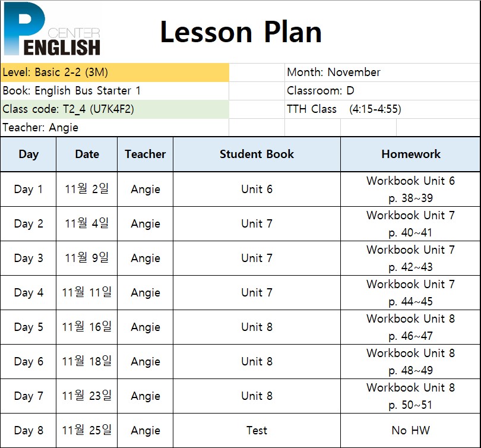
Task: Click the No HW cell
Action: pyautogui.click(x=410, y=431)
